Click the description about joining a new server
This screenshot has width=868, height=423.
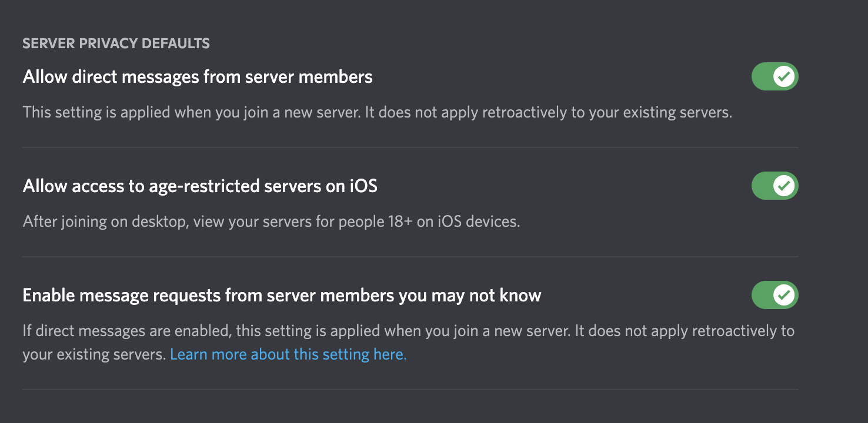(x=378, y=112)
